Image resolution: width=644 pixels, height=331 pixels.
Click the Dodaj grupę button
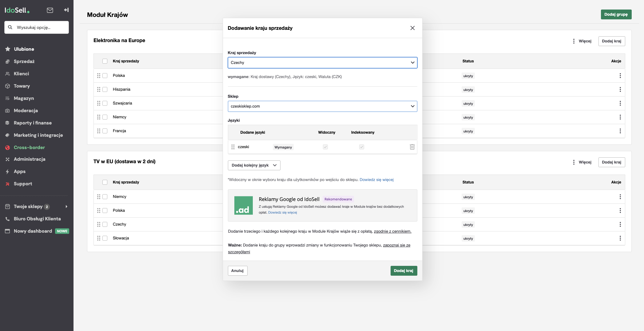click(x=616, y=14)
